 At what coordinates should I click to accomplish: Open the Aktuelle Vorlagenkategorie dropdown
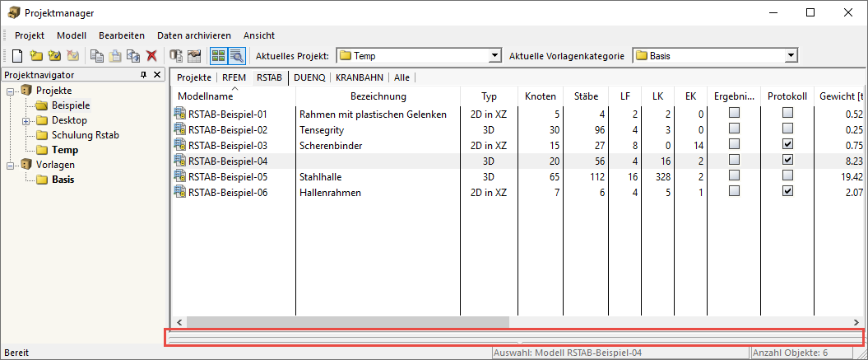791,55
